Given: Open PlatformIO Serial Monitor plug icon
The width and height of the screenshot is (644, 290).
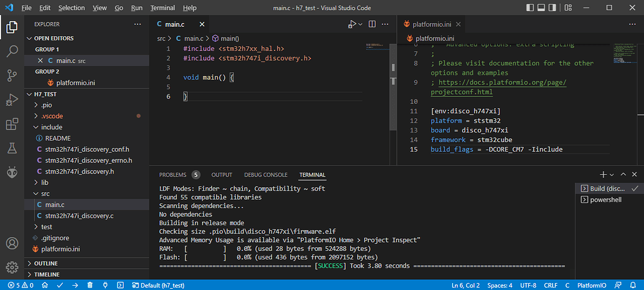Looking at the screenshot, I should pyautogui.click(x=105, y=285).
